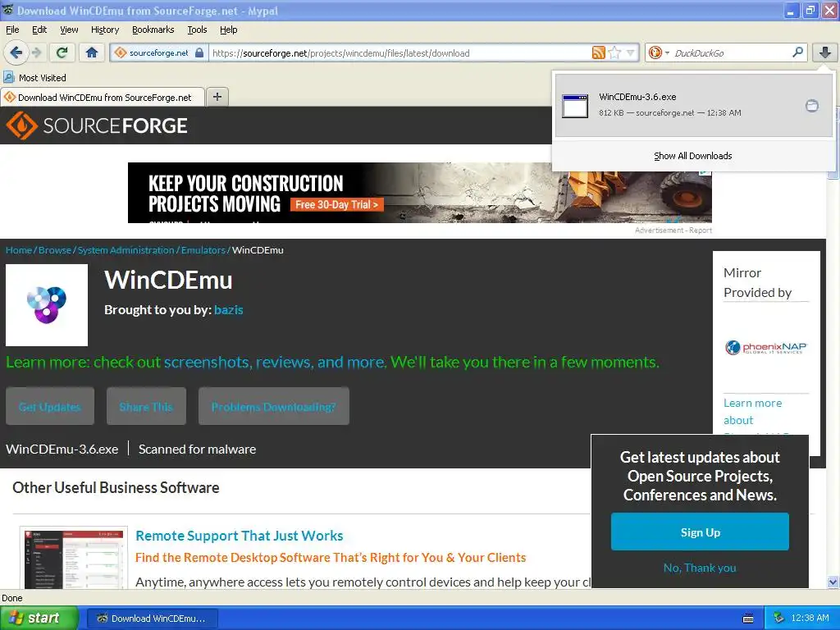Open the Tools menu
Image resolution: width=840 pixels, height=630 pixels.
[x=197, y=30]
